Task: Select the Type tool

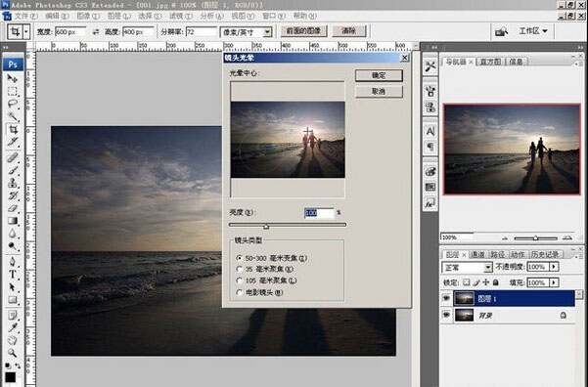Action: tap(13, 275)
